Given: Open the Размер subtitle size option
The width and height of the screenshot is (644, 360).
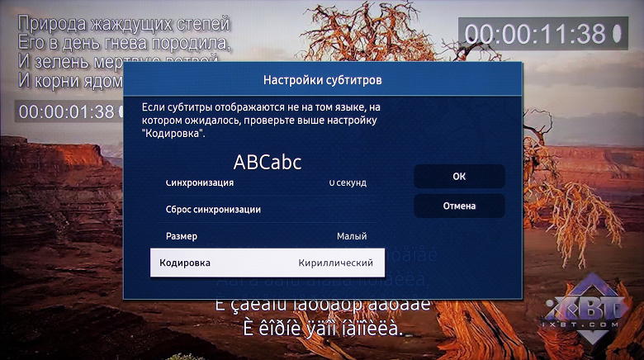Looking at the screenshot, I should pos(268,236).
